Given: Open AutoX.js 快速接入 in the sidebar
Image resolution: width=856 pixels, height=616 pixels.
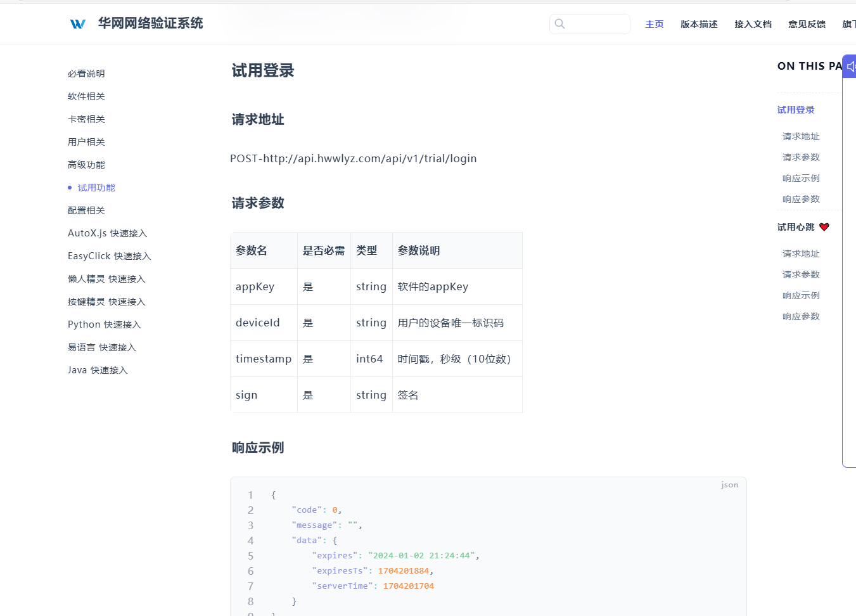Looking at the screenshot, I should (x=107, y=233).
